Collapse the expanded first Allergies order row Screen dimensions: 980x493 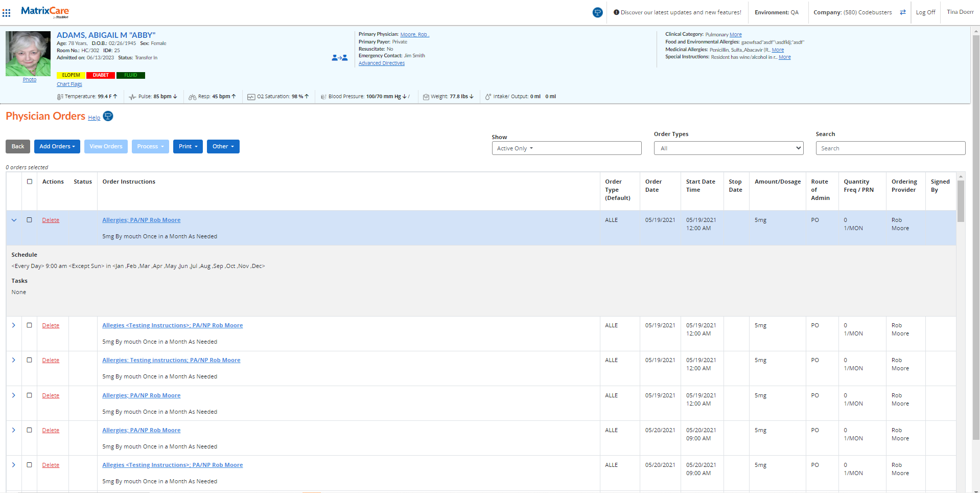coord(14,220)
